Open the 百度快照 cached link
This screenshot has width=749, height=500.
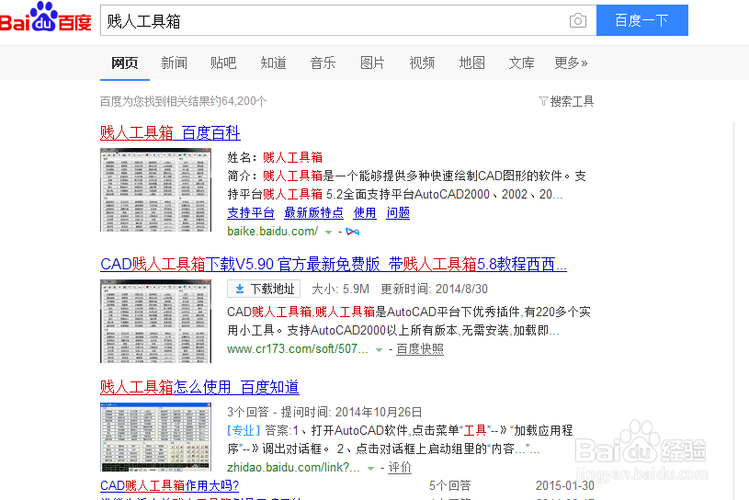pos(420,349)
